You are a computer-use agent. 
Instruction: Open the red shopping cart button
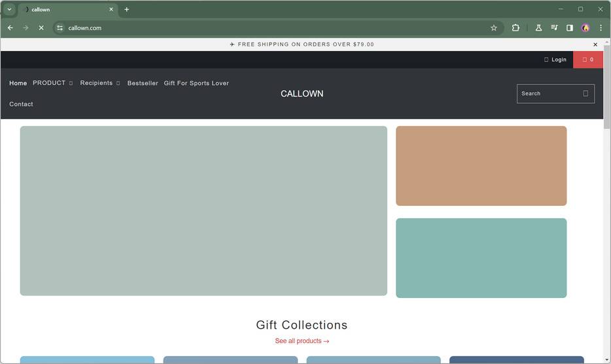[x=588, y=59]
